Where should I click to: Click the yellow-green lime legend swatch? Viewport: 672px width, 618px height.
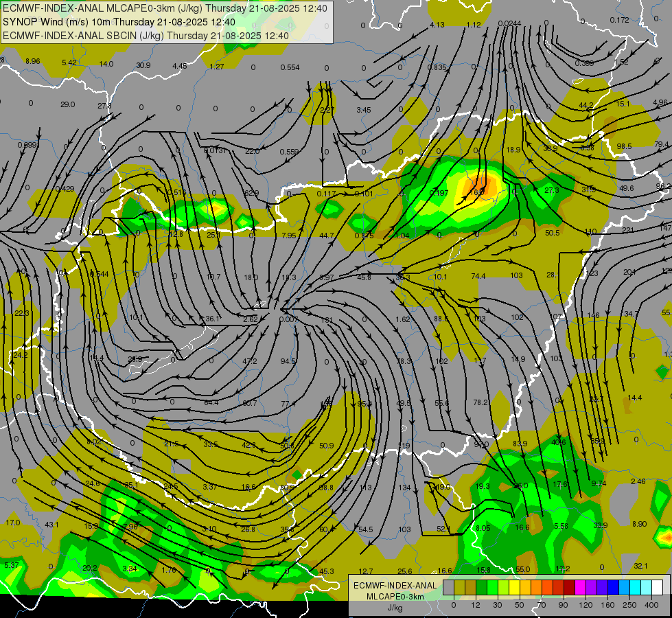[504, 588]
